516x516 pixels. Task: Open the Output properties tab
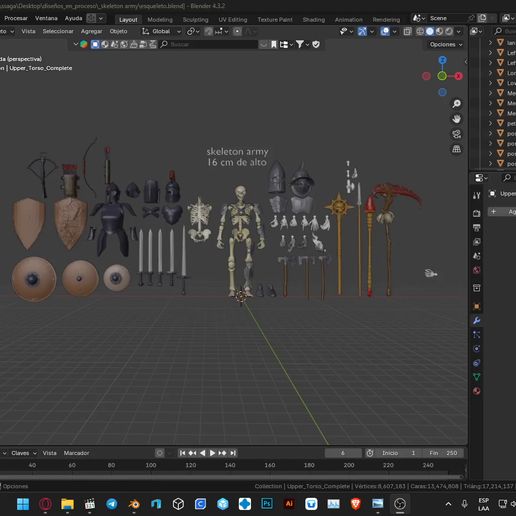[477, 228]
